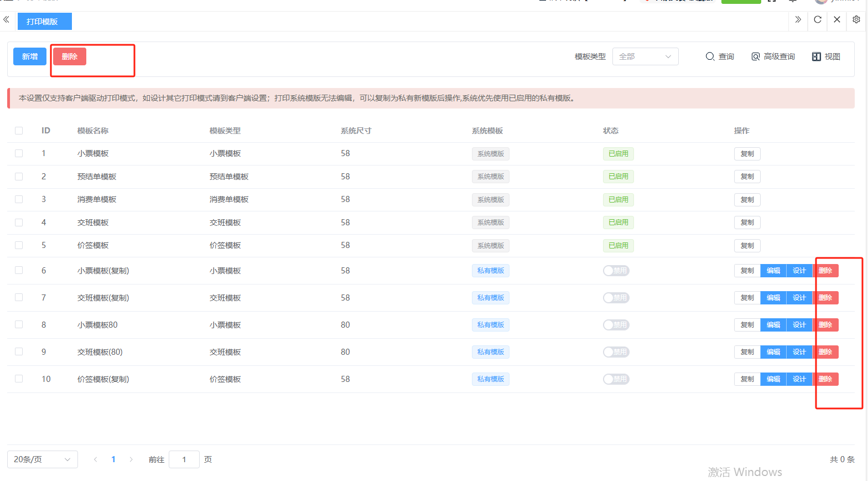
Task: Toggle status switch for 小票模板(复制)
Action: click(x=616, y=271)
